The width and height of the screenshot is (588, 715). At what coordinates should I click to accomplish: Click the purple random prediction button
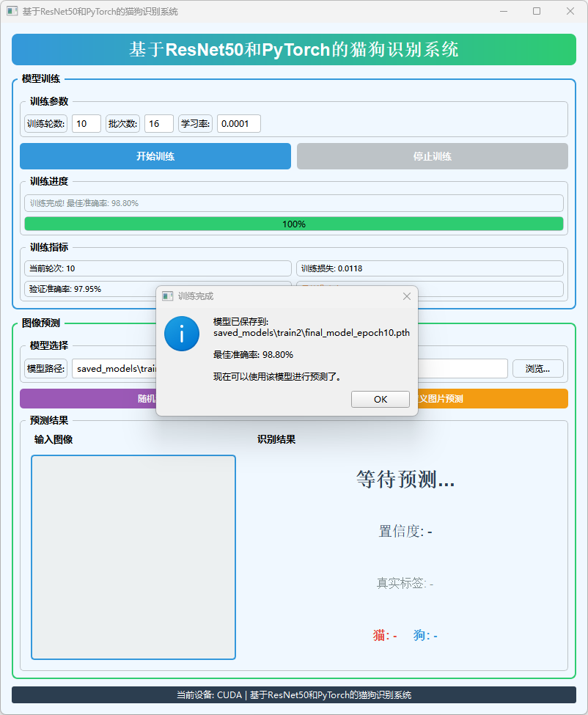pos(88,399)
